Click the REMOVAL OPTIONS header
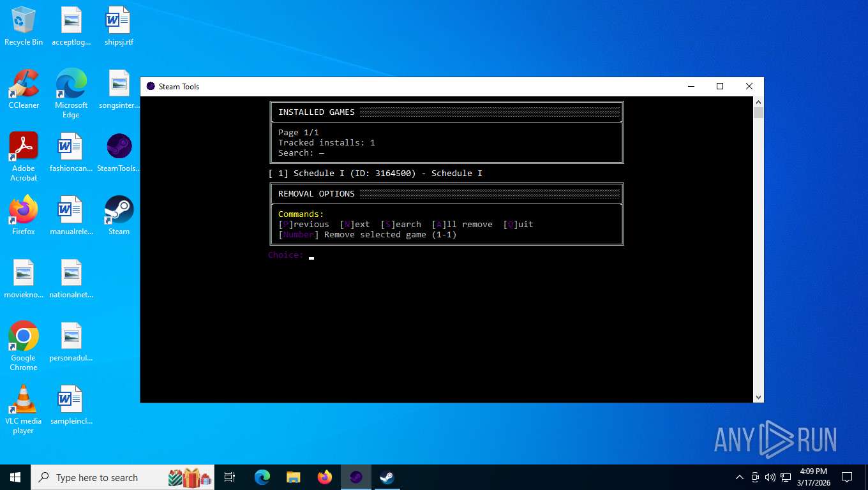 pos(317,193)
